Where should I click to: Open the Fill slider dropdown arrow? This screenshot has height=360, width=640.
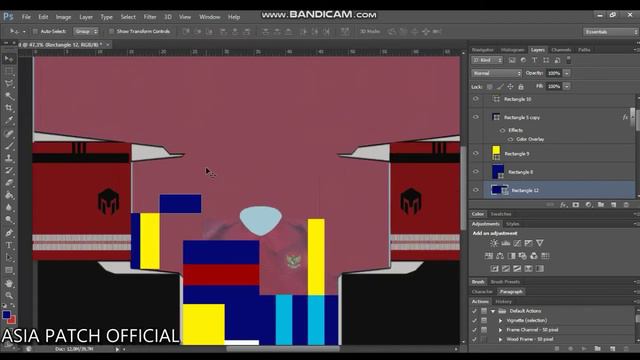pos(567,87)
